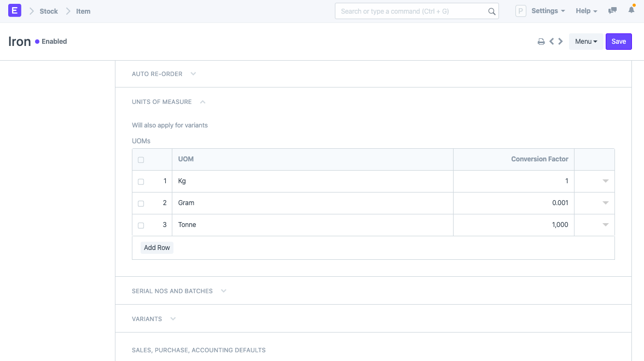Click the Kg UOM cell
Screen dimensions: 644x361
(x=312, y=181)
